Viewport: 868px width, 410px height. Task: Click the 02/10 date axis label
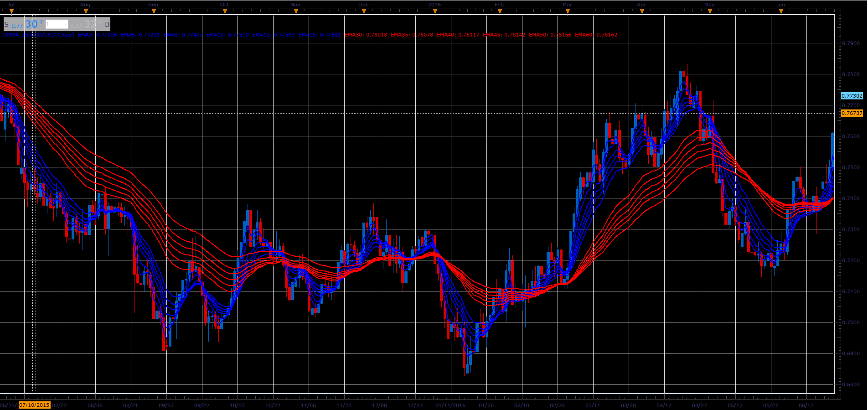[522, 405]
